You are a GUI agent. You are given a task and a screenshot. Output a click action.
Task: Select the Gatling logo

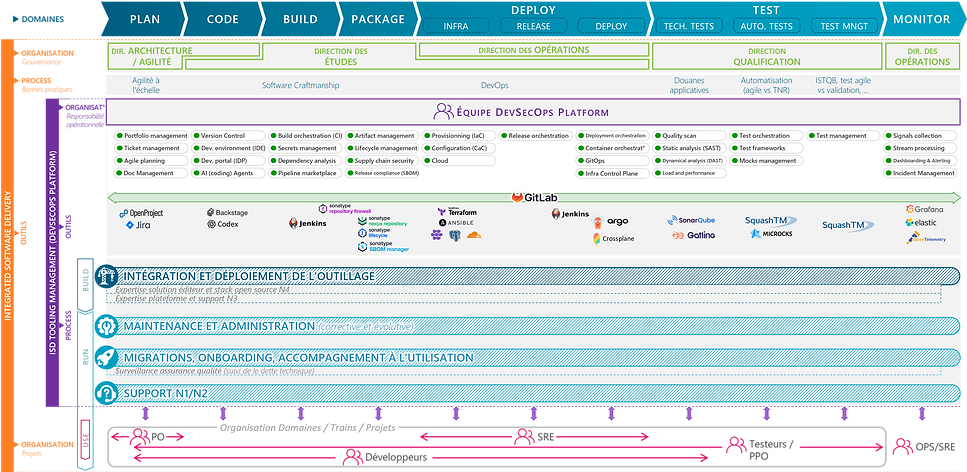693,235
